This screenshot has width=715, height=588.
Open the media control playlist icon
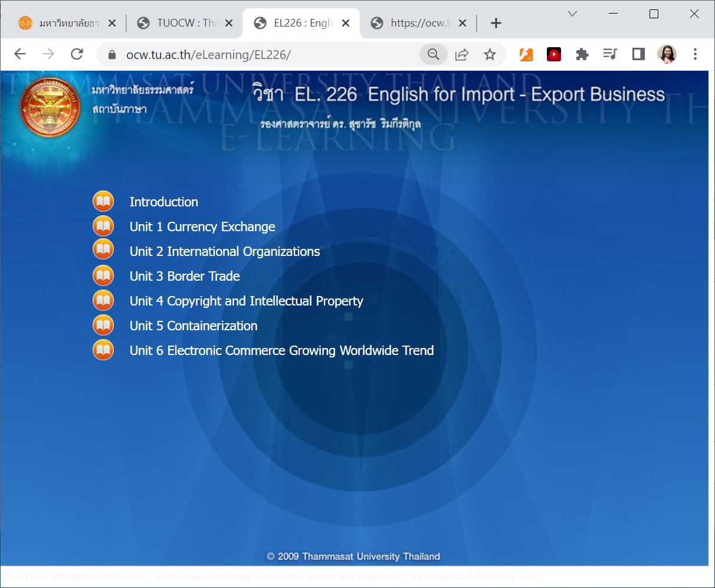[610, 55]
